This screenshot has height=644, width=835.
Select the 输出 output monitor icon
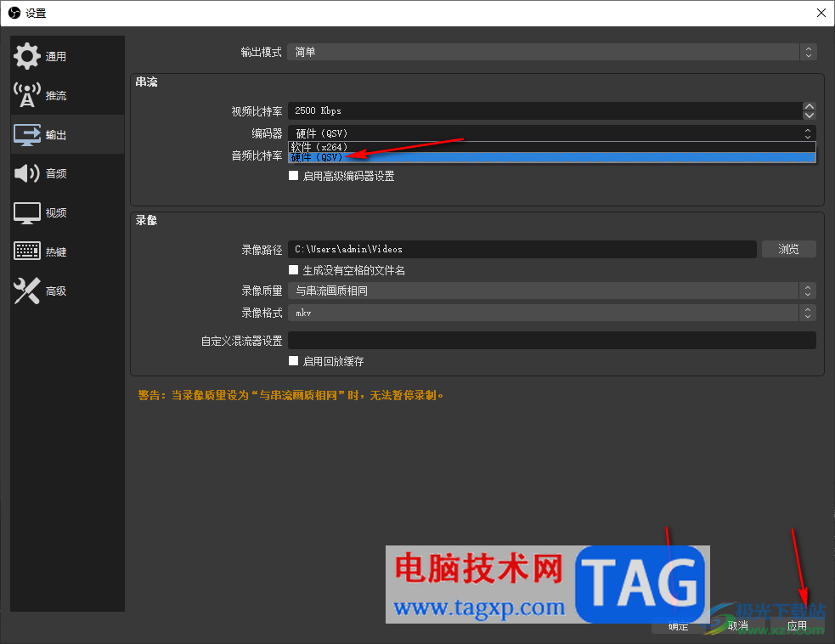click(x=26, y=134)
